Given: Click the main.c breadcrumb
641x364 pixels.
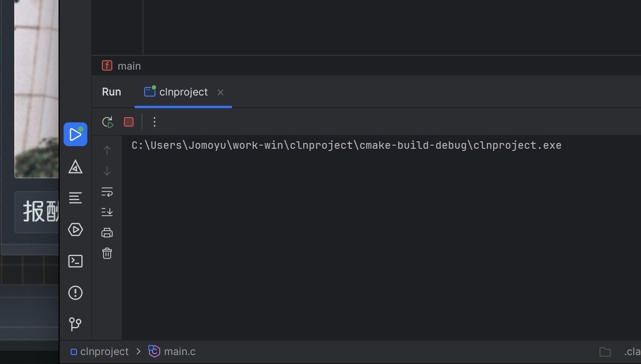Looking at the screenshot, I should coord(179,351).
